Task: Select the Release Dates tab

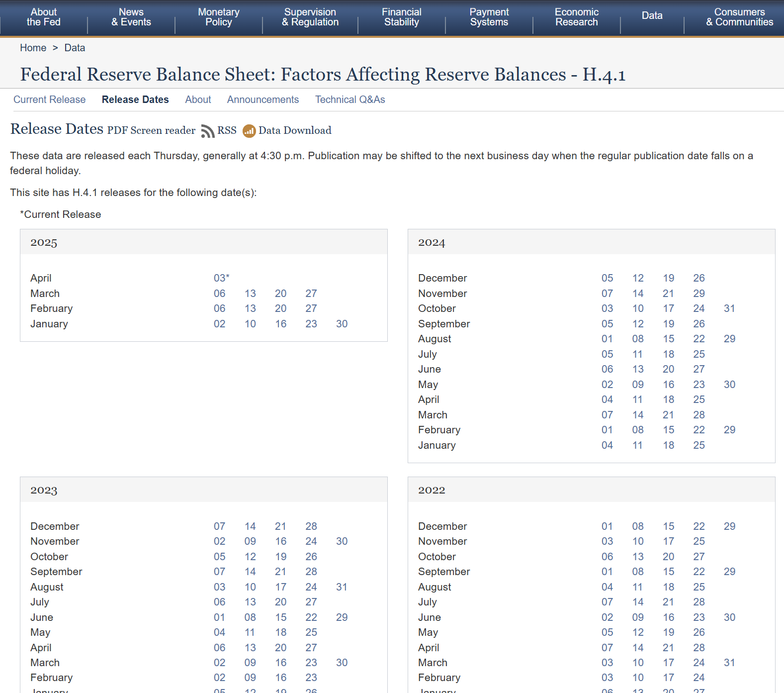Action: (135, 99)
